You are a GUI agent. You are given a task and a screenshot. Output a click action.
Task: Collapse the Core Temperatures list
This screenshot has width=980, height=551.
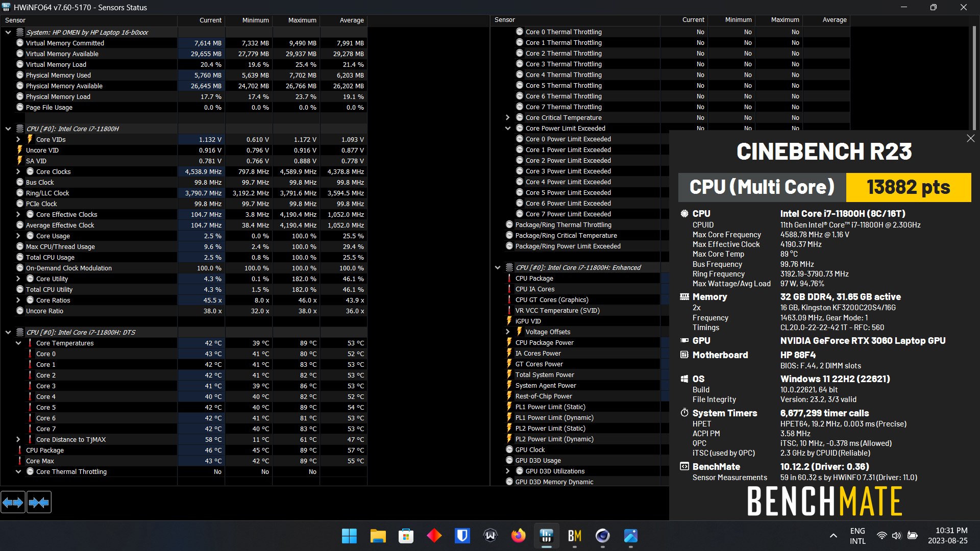tap(18, 343)
